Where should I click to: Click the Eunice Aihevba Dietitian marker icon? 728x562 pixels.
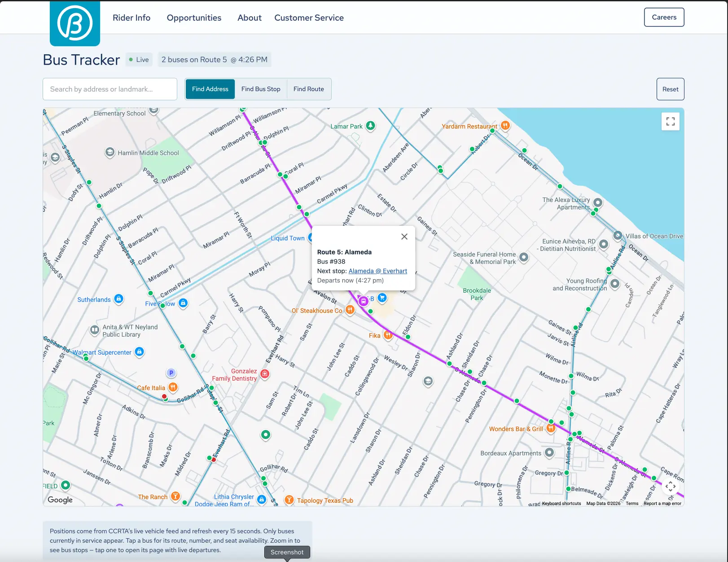[x=604, y=244]
